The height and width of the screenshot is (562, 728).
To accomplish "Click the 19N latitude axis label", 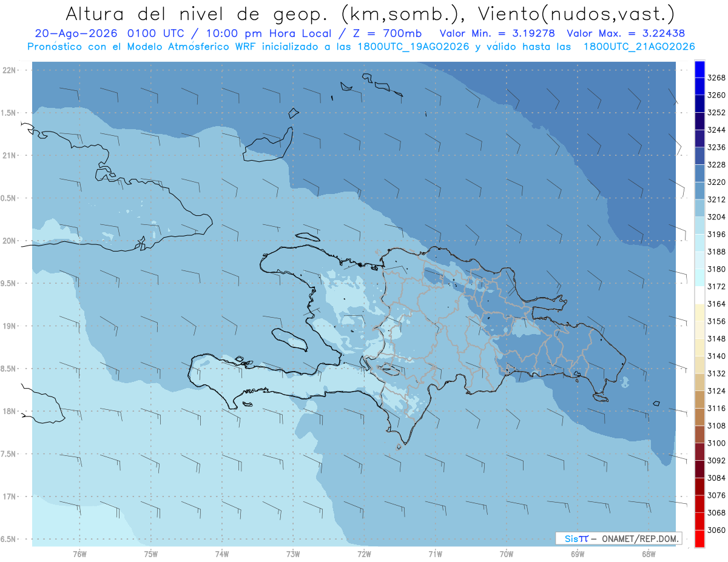I will (10, 326).
